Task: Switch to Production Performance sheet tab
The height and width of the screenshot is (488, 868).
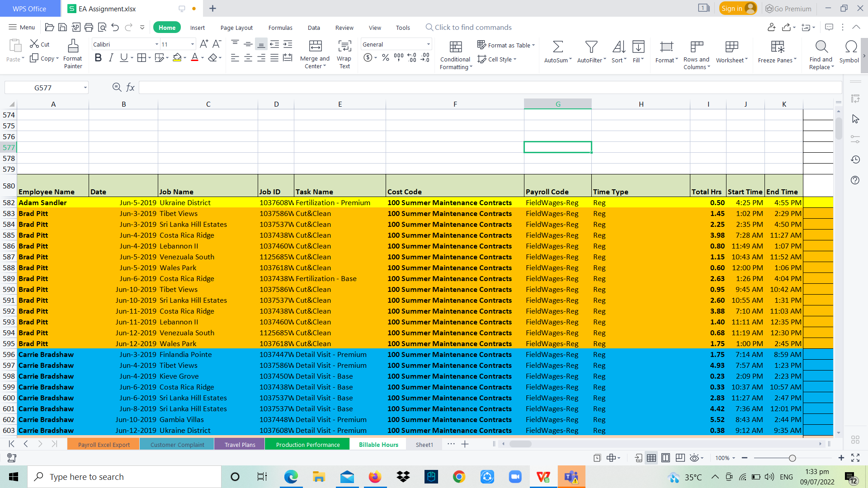Action: tap(307, 445)
